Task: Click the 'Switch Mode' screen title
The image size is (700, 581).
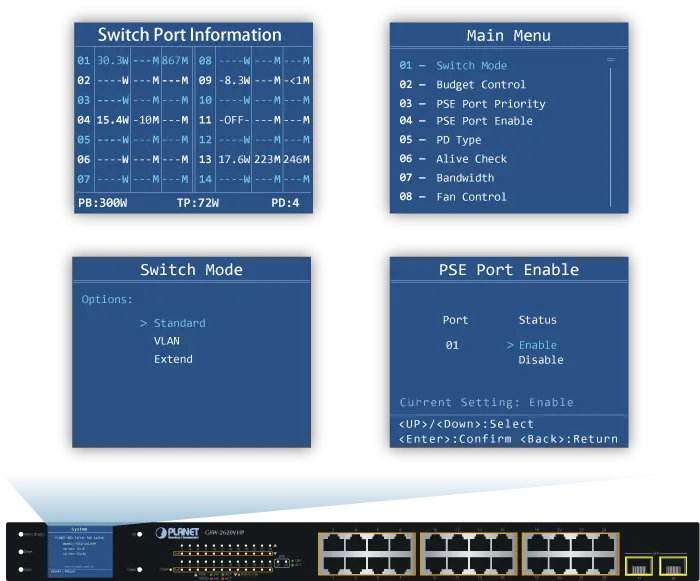Action: (x=191, y=270)
